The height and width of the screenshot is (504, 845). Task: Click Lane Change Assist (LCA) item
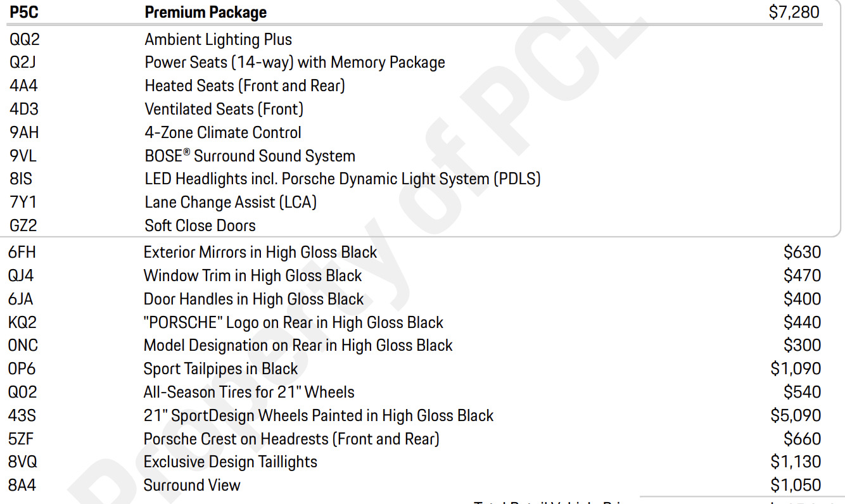[231, 202]
